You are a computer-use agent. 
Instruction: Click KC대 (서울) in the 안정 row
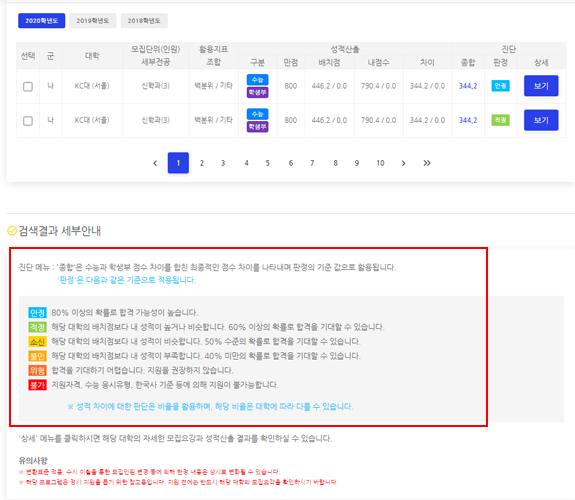tap(92, 86)
